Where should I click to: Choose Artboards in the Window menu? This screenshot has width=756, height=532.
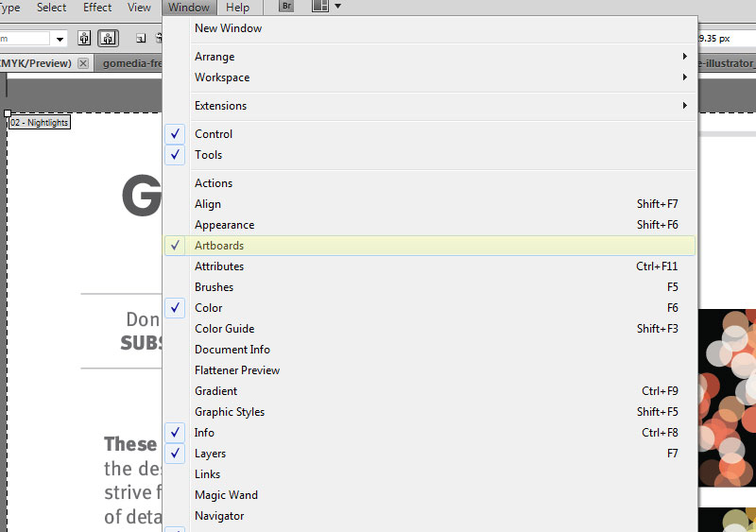pyautogui.click(x=219, y=246)
